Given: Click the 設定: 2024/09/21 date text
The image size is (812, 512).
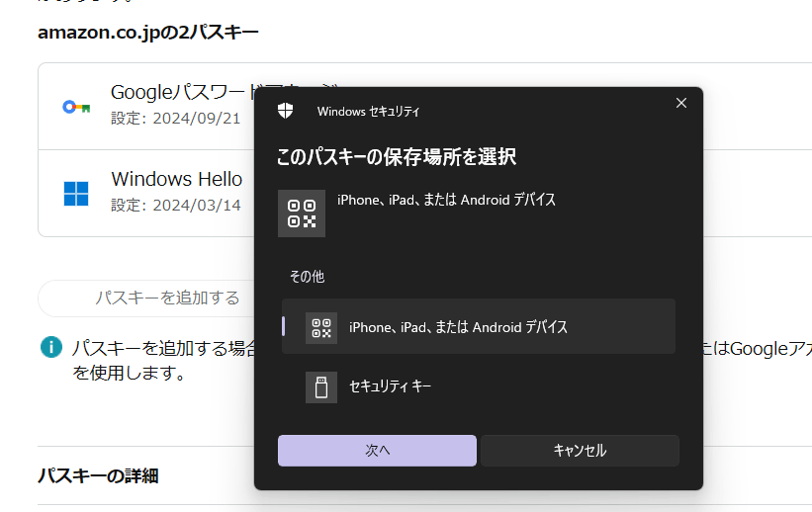Looking at the screenshot, I should tap(175, 119).
